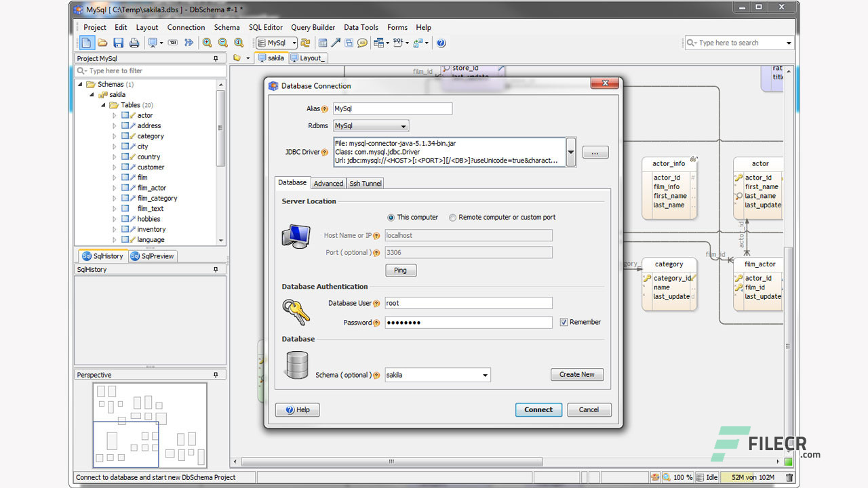
Task: Select the customer table in tree
Action: click(x=151, y=167)
